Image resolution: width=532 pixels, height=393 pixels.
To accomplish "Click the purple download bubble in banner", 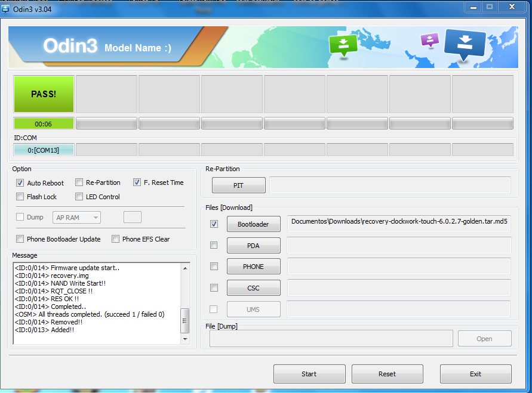I will point(429,41).
